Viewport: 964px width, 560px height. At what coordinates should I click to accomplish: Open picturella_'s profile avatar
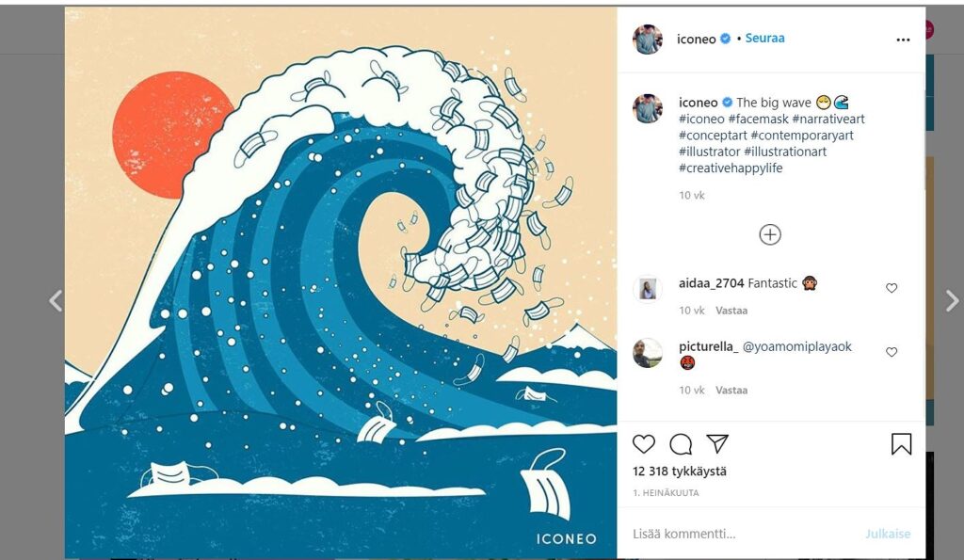(x=648, y=353)
